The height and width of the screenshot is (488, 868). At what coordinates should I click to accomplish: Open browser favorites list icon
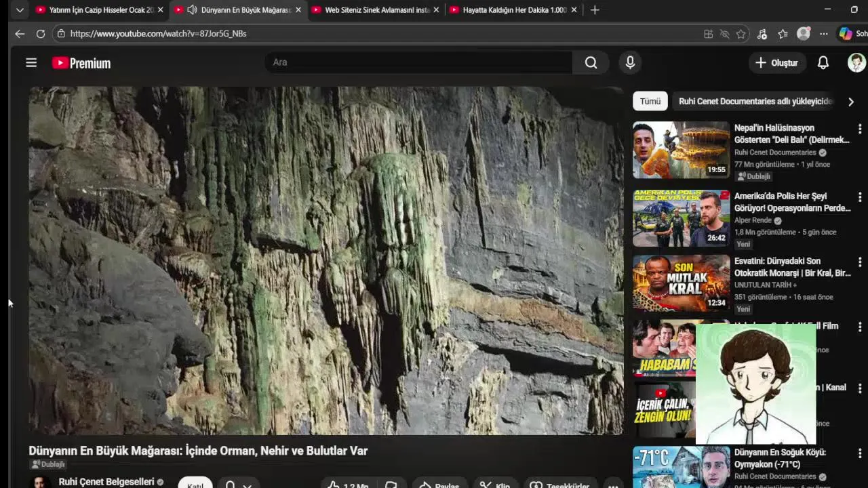click(x=783, y=34)
